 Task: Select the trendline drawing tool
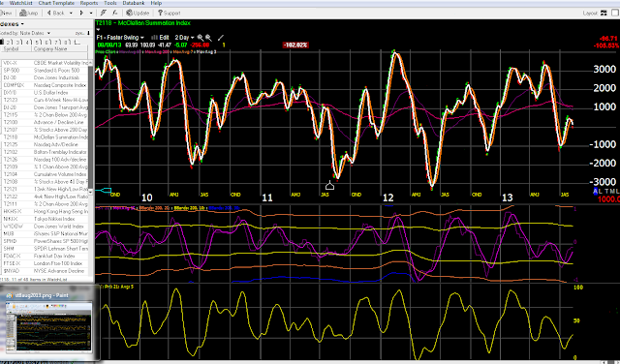pyautogui.click(x=221, y=38)
